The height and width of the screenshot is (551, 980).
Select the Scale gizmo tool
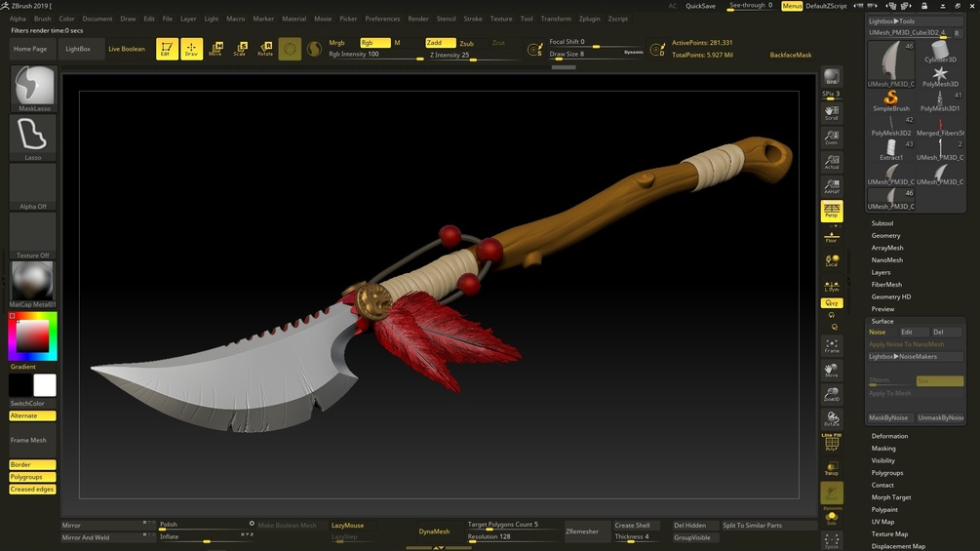[x=240, y=49]
